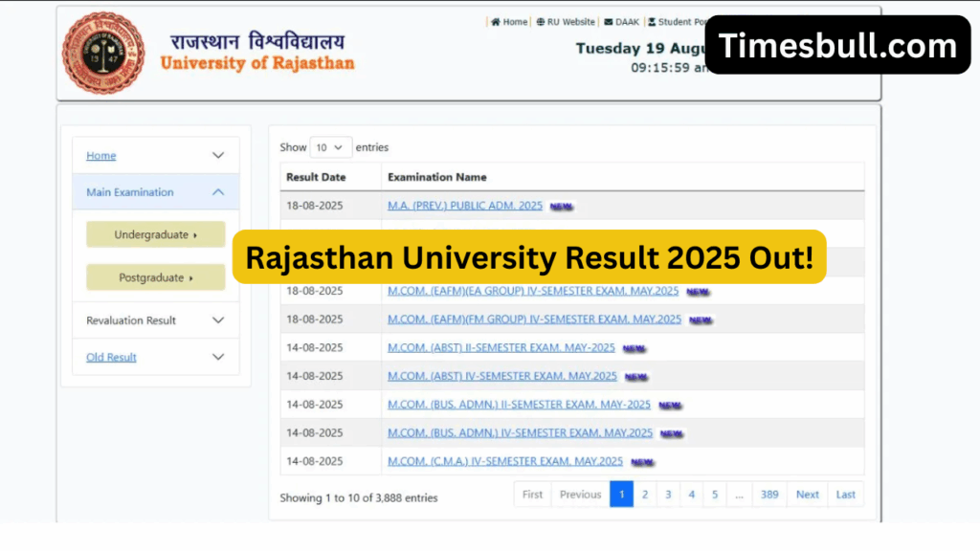Image resolution: width=980 pixels, height=551 pixels.
Task: Expand the Old Result section
Action: tap(218, 357)
